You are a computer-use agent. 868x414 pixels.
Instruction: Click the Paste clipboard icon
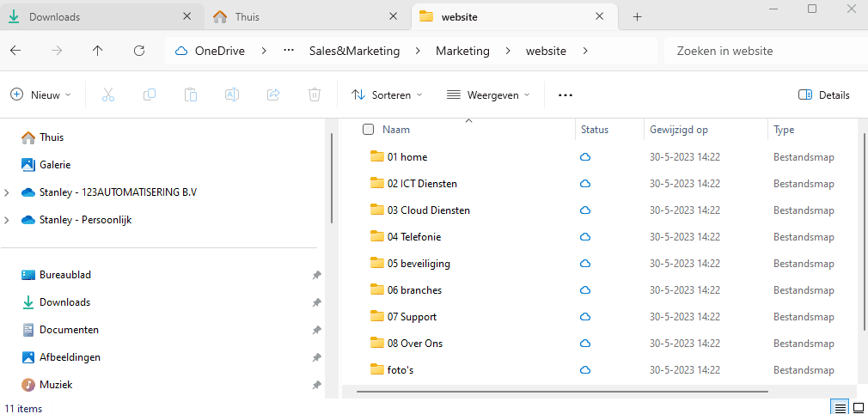click(191, 94)
